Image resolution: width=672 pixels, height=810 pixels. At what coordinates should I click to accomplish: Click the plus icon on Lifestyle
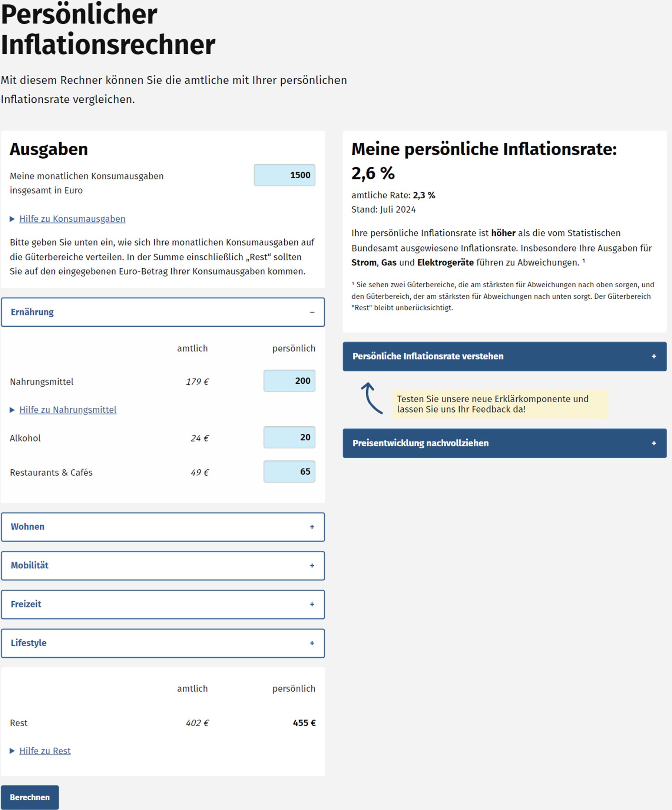tap(312, 644)
